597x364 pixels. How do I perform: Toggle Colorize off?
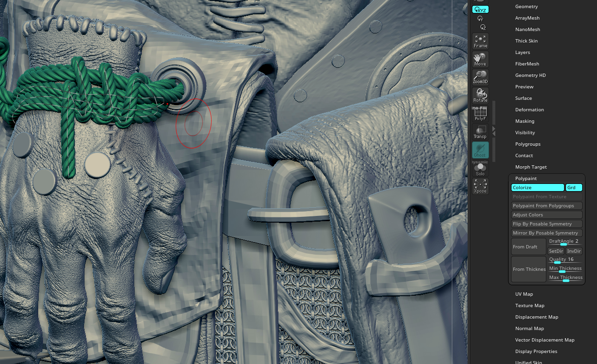[x=538, y=188]
